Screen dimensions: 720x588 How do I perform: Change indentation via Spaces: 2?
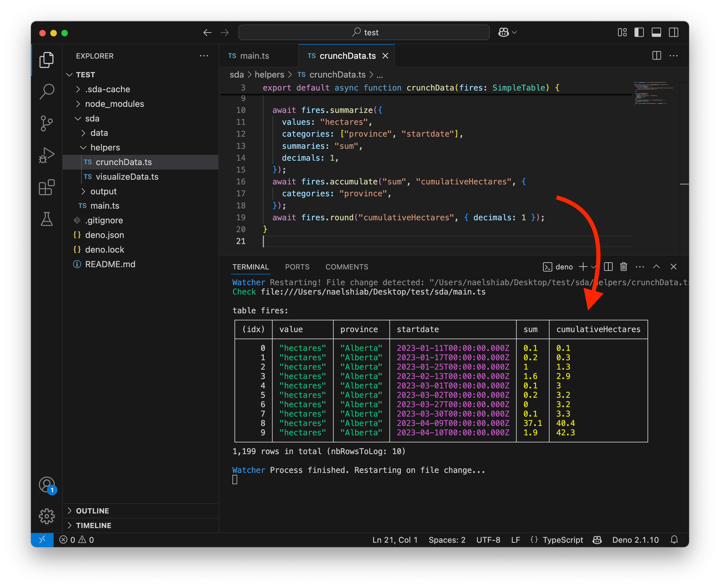tap(447, 540)
